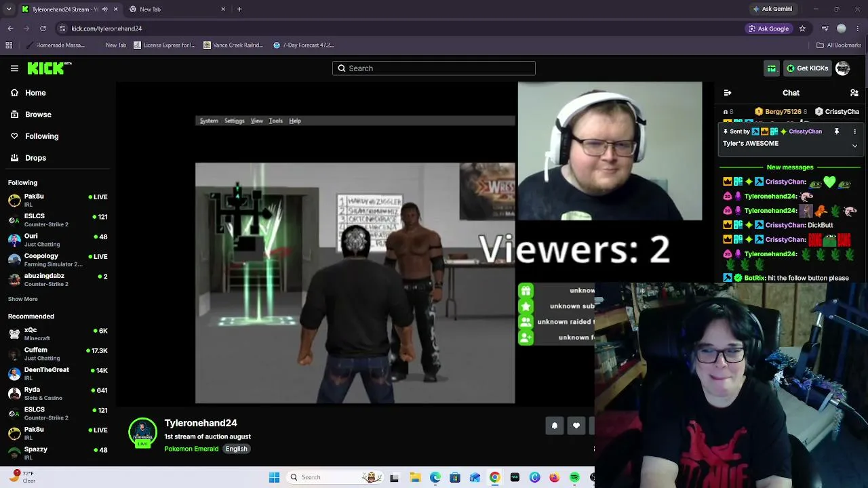The height and width of the screenshot is (488, 868).
Task: Click the Ask Google button
Action: pyautogui.click(x=768, y=28)
